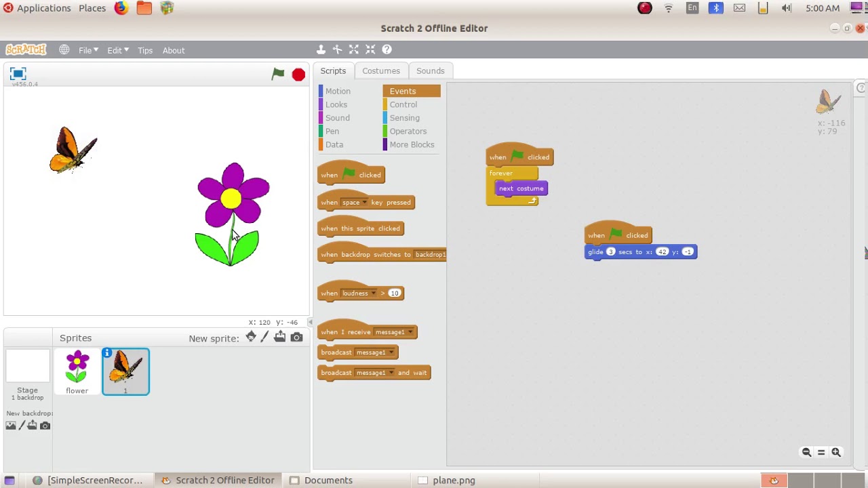868x488 pixels.
Task: Select the Shrink sprite tool
Action: pyautogui.click(x=370, y=49)
